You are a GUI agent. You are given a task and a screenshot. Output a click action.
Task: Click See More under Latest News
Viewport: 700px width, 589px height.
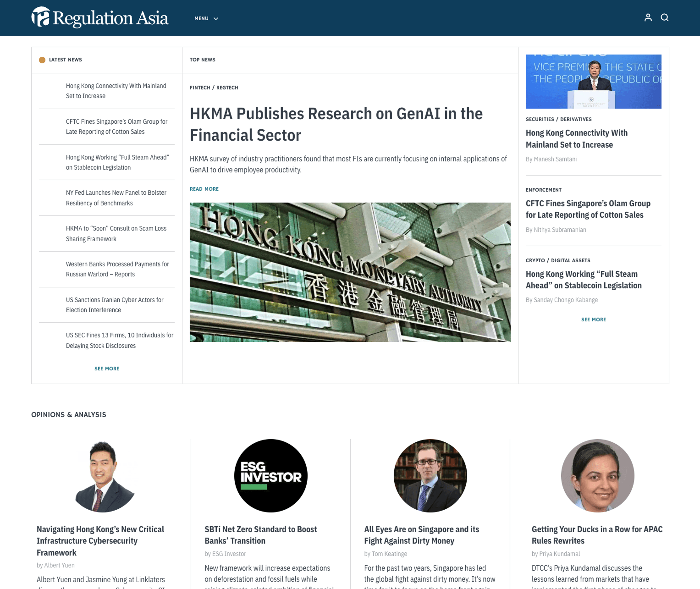pos(107,369)
